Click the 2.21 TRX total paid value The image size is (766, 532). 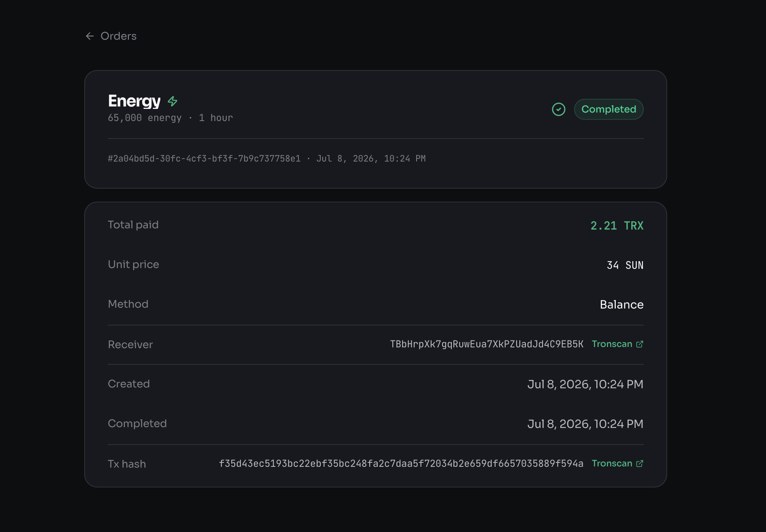[617, 226]
